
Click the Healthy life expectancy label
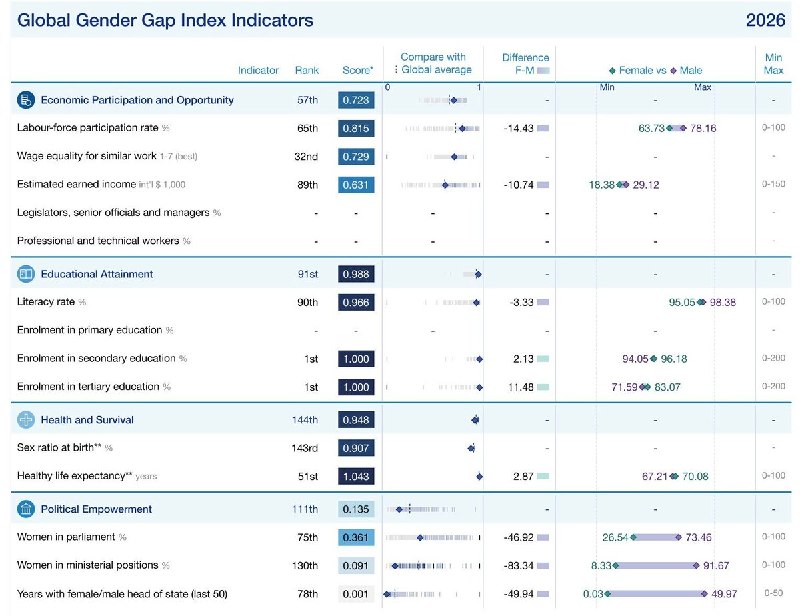click(87, 476)
